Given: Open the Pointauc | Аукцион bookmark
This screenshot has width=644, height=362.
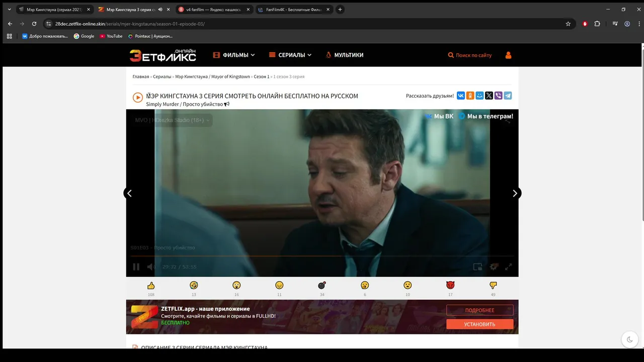Looking at the screenshot, I should (150, 36).
